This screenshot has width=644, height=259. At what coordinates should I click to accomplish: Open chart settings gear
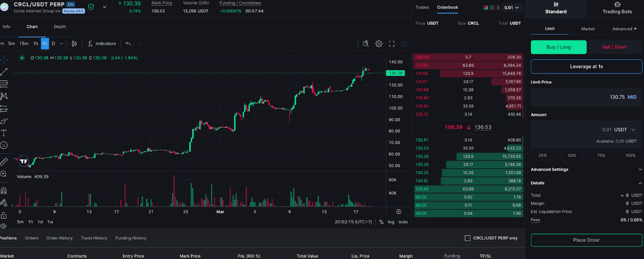(379, 43)
